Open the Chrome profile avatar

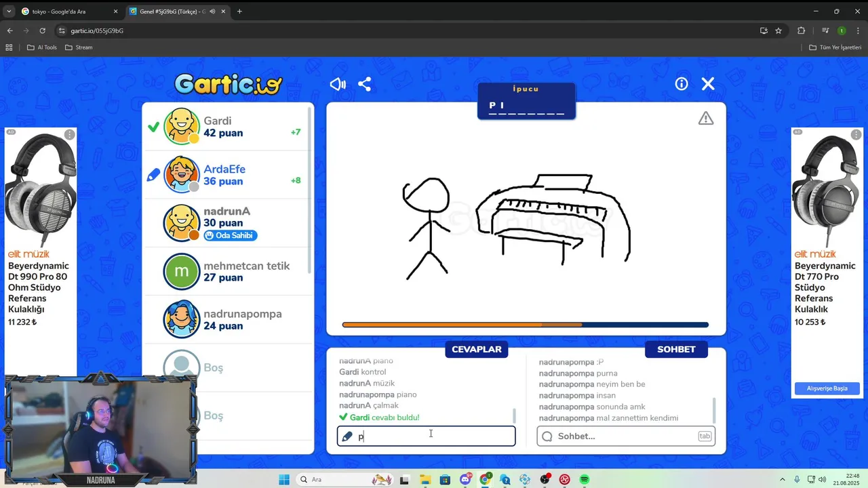(842, 30)
